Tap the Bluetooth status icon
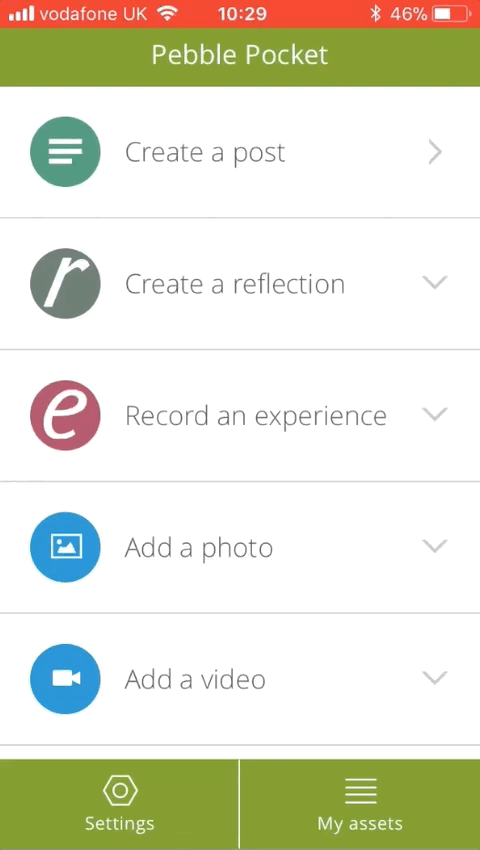The width and height of the screenshot is (480, 850). pyautogui.click(x=375, y=14)
